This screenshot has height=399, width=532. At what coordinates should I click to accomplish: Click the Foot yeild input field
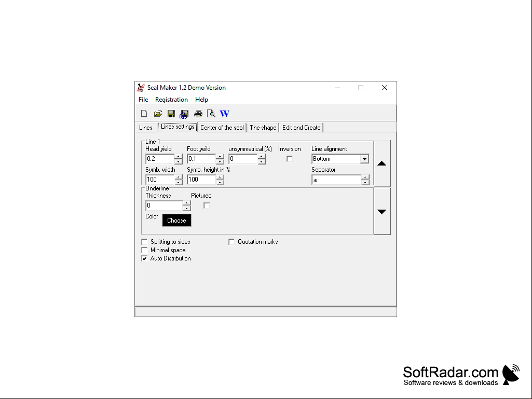click(201, 159)
